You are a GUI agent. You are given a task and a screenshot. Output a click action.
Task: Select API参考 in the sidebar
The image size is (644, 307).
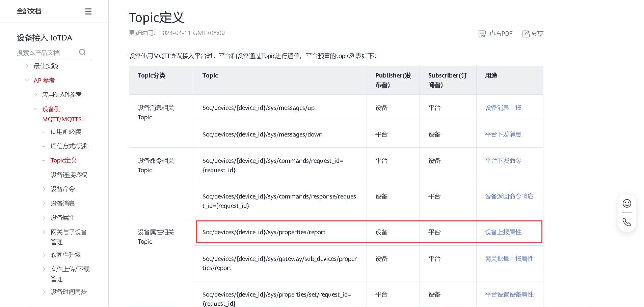click(44, 80)
